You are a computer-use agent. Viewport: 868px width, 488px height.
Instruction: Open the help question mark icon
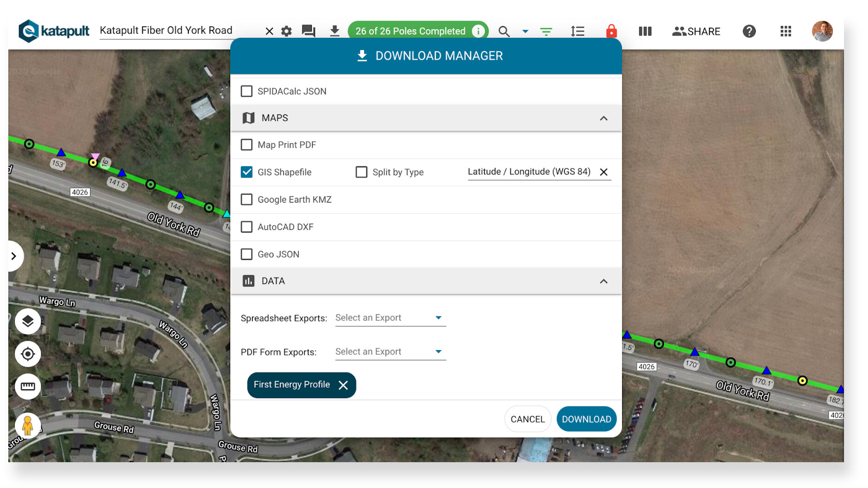(x=749, y=31)
